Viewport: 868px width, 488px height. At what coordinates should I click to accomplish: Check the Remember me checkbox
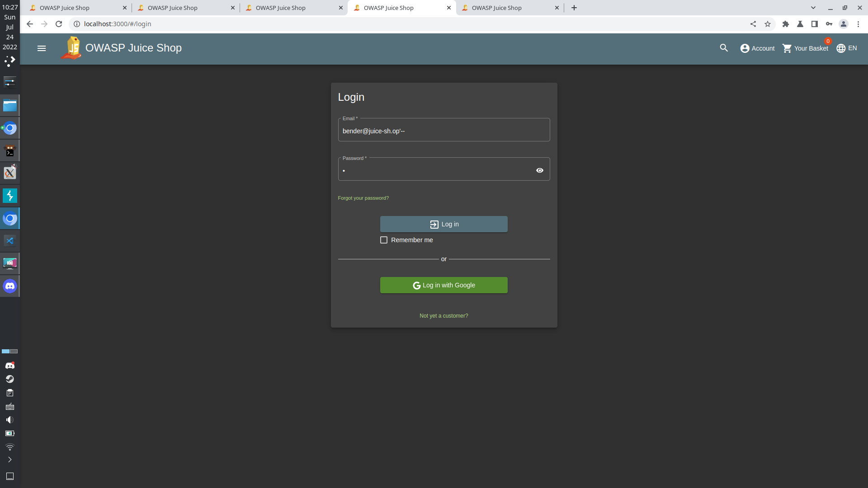[384, 240]
